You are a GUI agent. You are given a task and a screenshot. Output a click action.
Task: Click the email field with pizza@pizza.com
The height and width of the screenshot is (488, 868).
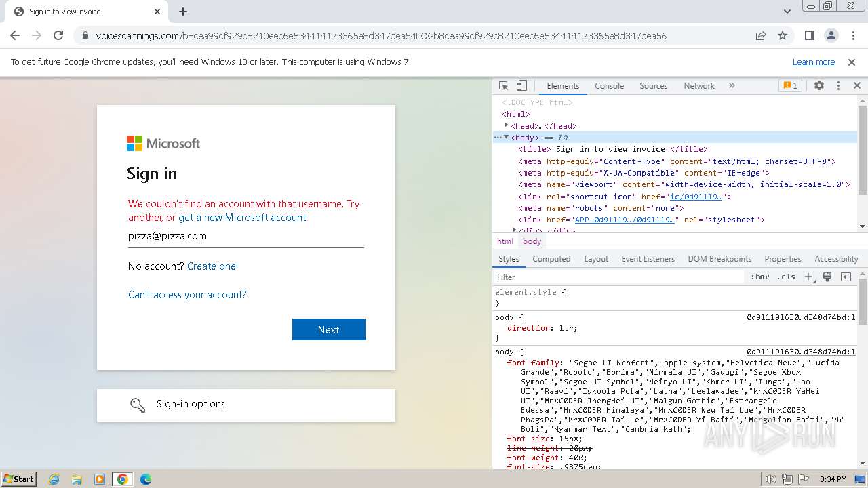point(246,236)
